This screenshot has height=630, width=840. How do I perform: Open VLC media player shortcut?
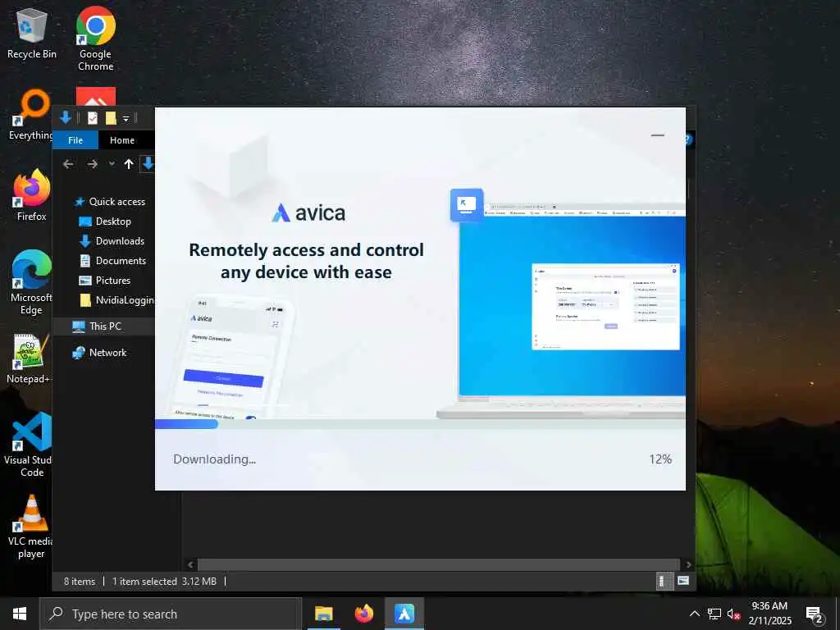tap(31, 527)
